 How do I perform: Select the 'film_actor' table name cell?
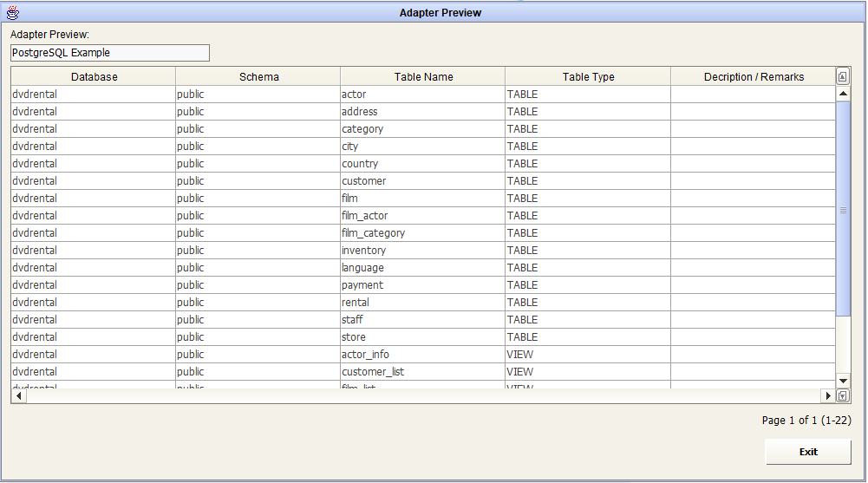(x=423, y=215)
